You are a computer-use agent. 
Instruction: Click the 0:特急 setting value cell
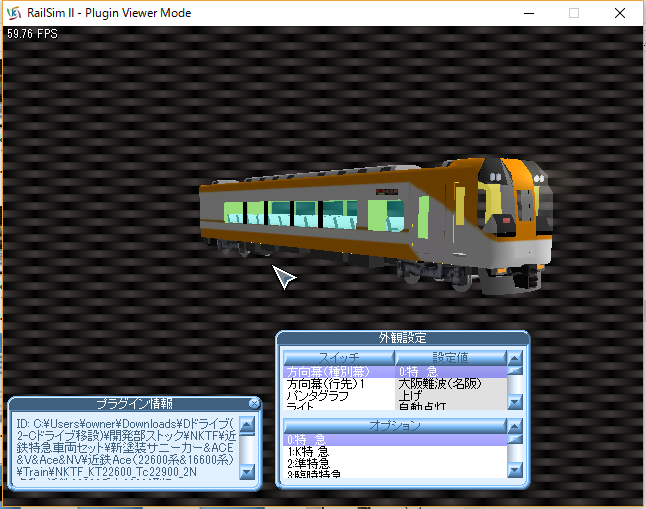(x=451, y=372)
